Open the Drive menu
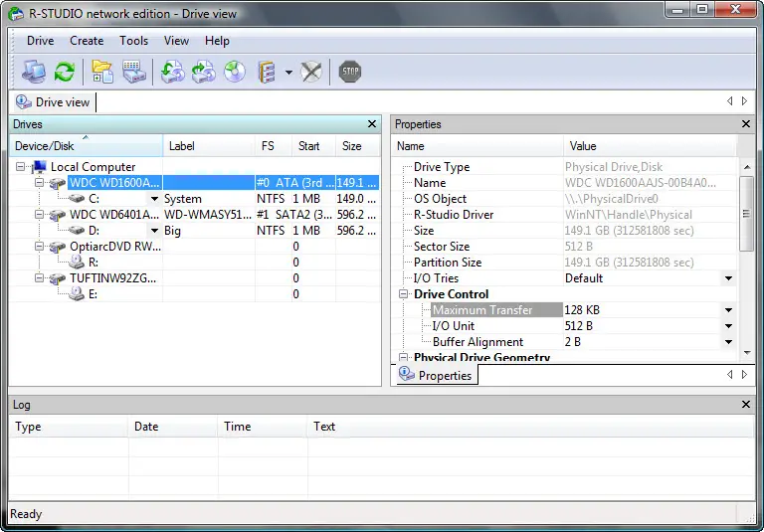The image size is (764, 532). (41, 41)
